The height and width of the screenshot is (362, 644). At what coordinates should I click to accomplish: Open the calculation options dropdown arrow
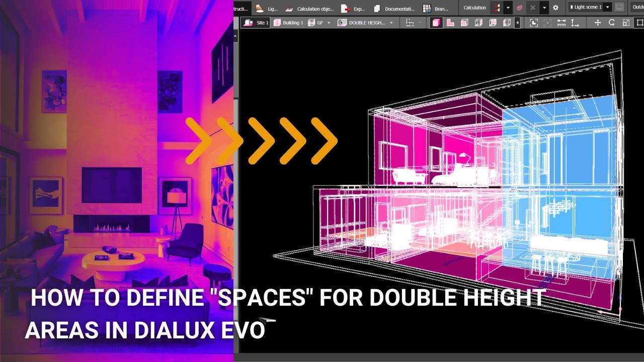click(508, 8)
